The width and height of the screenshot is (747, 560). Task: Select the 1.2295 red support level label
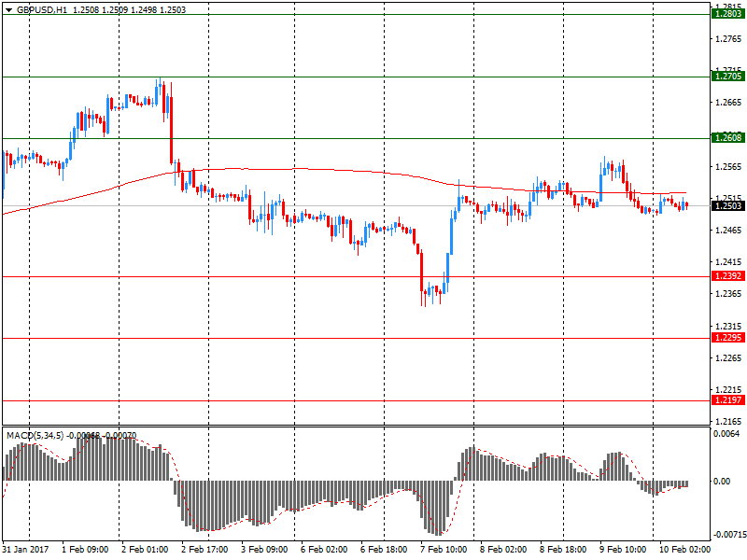(728, 338)
